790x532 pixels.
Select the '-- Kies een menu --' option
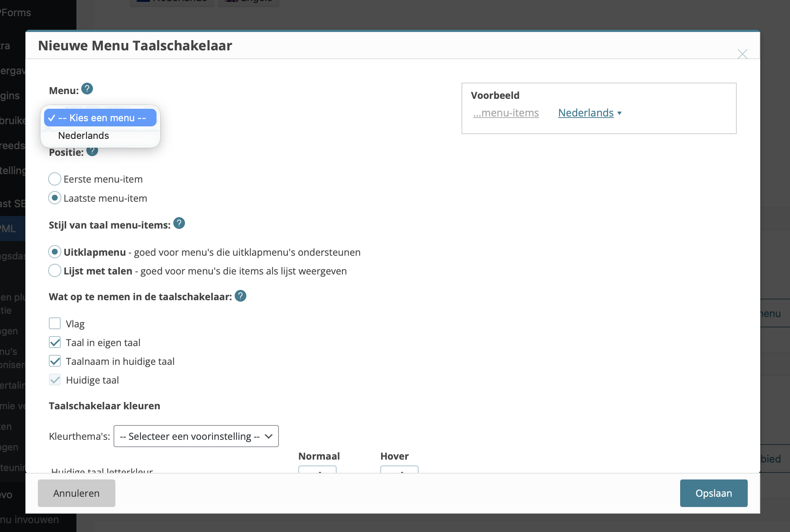[100, 118]
